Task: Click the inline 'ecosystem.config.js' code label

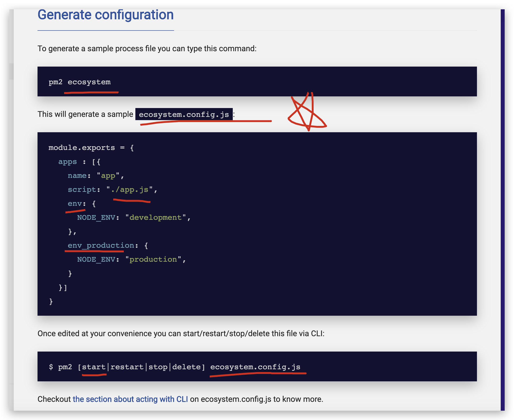Action: click(184, 114)
